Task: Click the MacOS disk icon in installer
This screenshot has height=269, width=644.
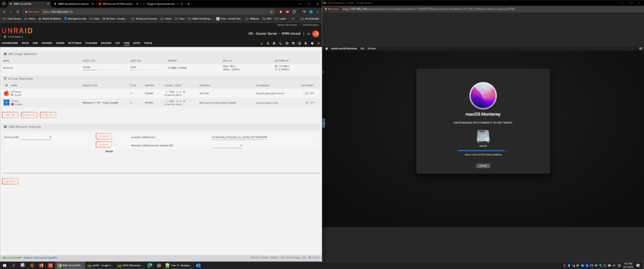Action: pyautogui.click(x=483, y=137)
